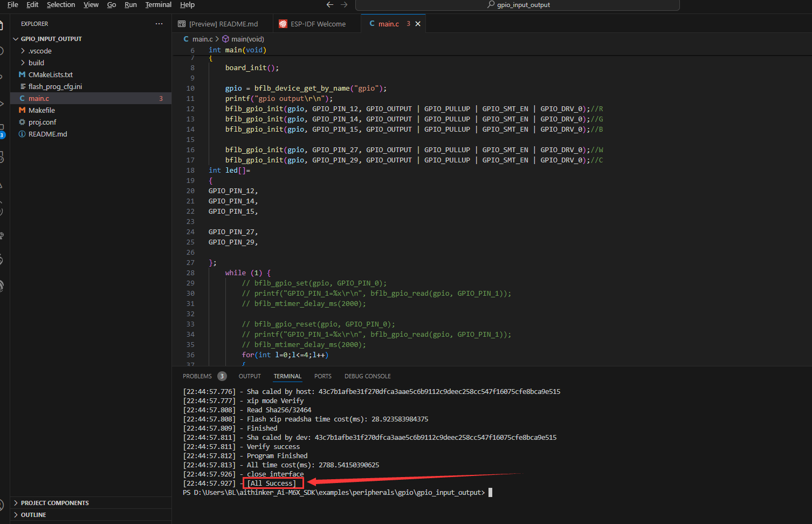Click 'Read Sha256/32464' terminal line

click(279, 410)
